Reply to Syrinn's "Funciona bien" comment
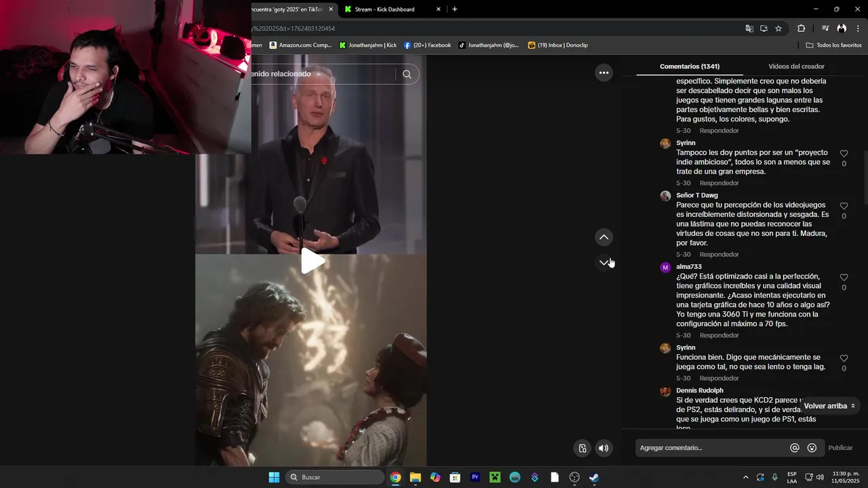This screenshot has width=868, height=488. click(x=719, y=378)
